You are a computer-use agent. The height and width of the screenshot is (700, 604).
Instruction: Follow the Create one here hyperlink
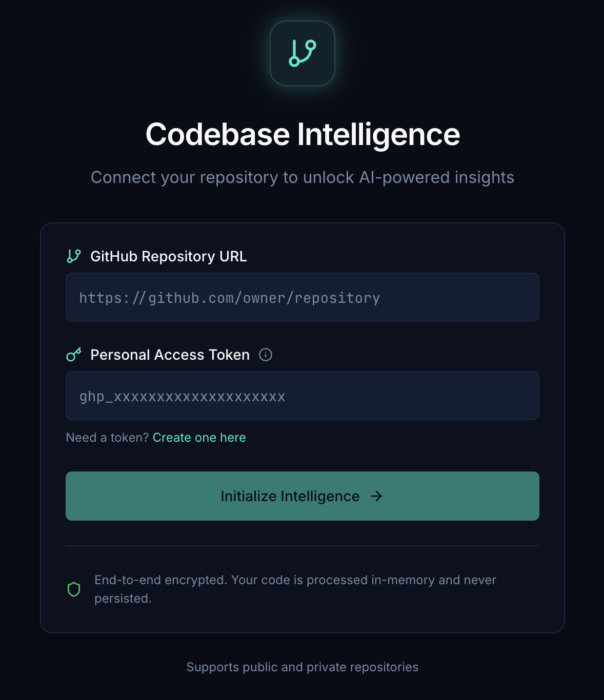[x=199, y=438]
